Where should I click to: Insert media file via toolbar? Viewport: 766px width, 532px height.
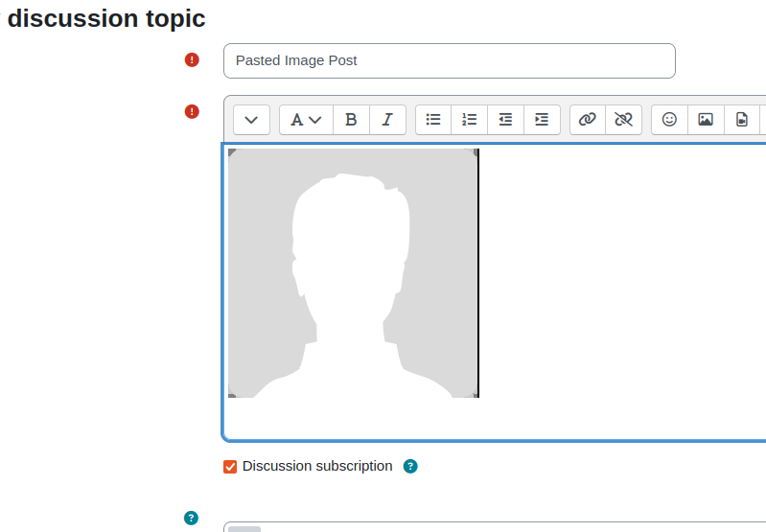point(742,120)
